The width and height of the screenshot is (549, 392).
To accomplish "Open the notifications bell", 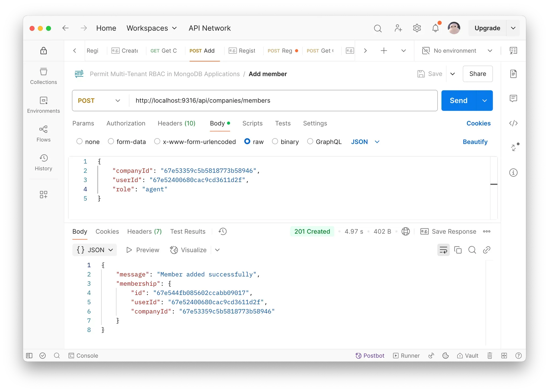I will tap(435, 28).
